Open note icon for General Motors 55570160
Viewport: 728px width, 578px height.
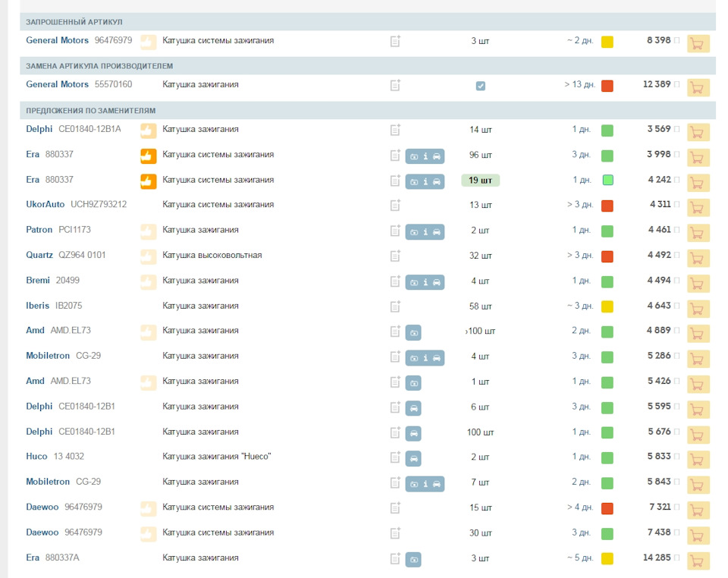click(395, 86)
